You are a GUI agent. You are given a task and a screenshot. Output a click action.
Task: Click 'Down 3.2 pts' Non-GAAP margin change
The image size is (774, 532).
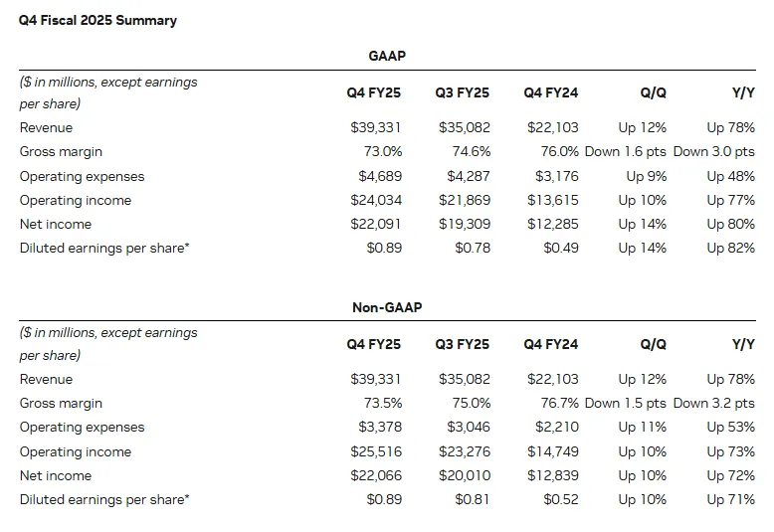click(x=713, y=403)
